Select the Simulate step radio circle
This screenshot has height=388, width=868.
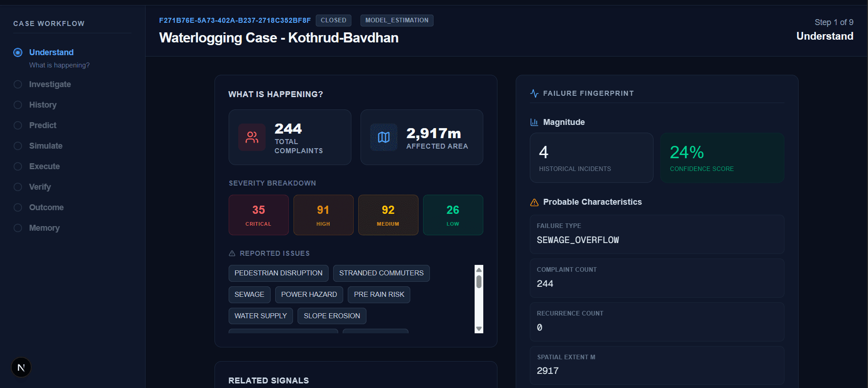tap(18, 146)
